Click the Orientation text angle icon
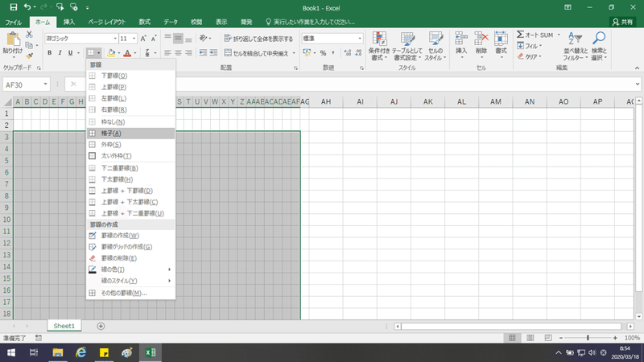644x362 pixels. click(203, 38)
